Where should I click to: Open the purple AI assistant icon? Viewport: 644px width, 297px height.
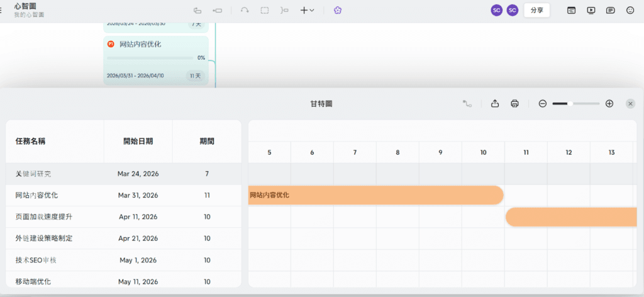coord(338,10)
